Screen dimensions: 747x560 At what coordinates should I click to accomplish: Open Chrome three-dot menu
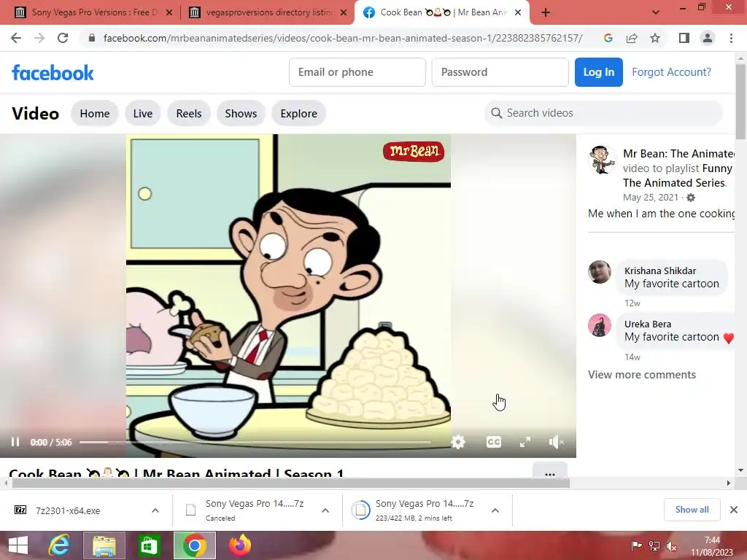[731, 38]
